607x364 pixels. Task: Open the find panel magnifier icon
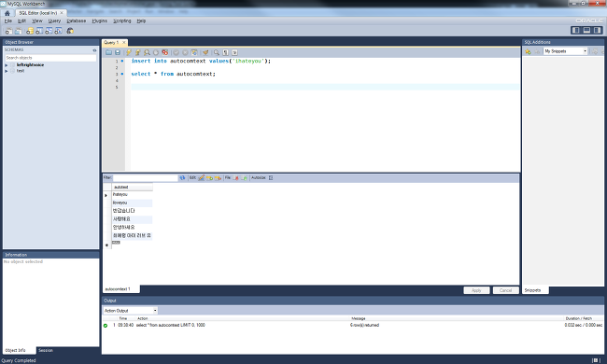(217, 52)
